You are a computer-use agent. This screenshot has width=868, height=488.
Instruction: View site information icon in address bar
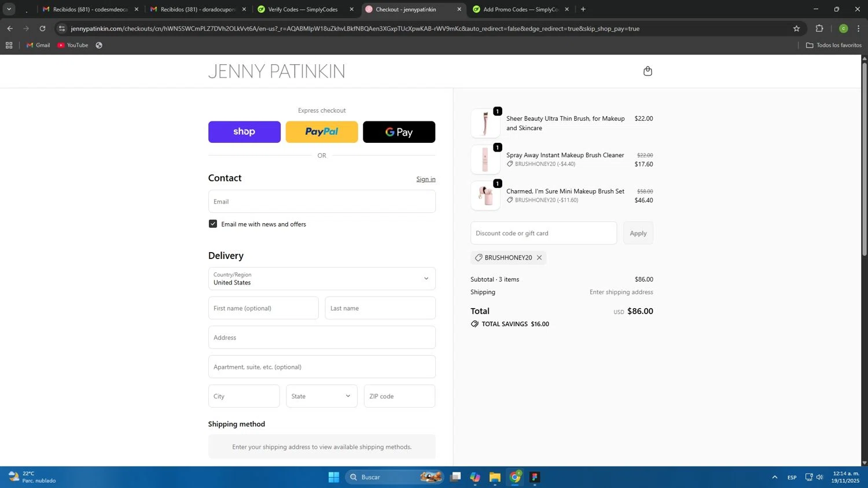pyautogui.click(x=62, y=28)
